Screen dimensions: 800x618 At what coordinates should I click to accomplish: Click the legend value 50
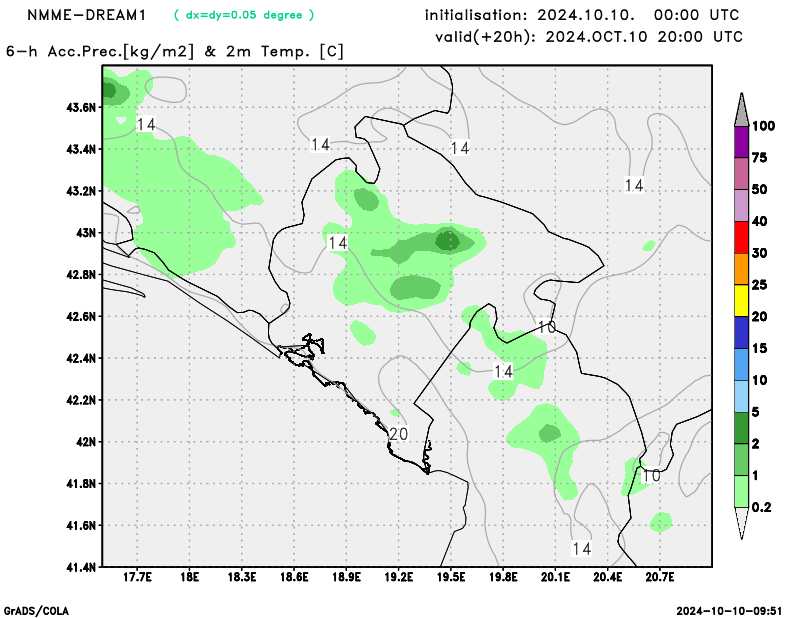tap(760, 189)
